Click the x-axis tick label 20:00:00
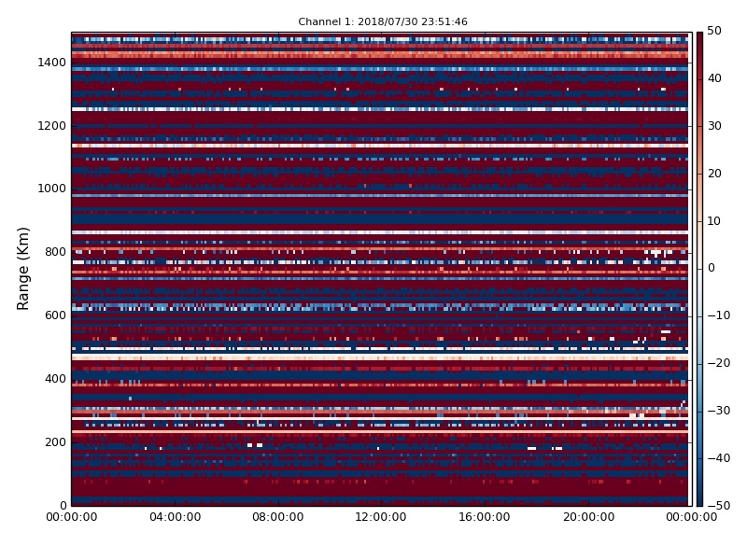Viewport: 747px width, 560px height. [x=588, y=517]
